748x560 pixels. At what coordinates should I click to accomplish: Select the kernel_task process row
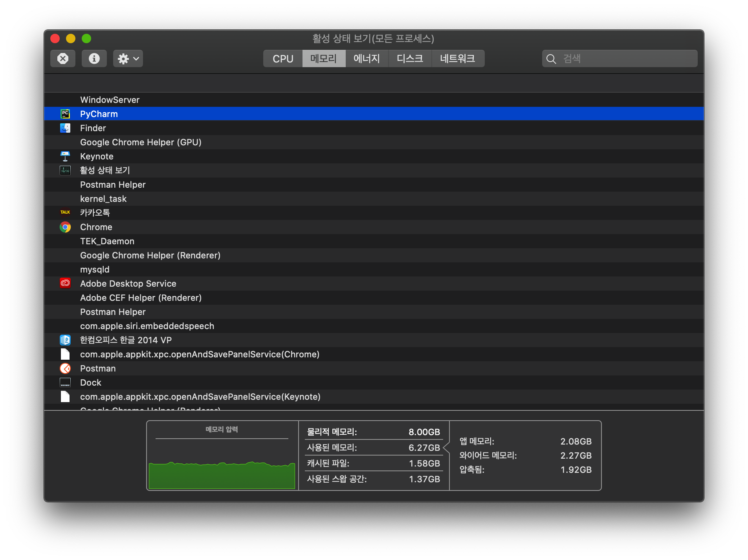click(x=374, y=199)
